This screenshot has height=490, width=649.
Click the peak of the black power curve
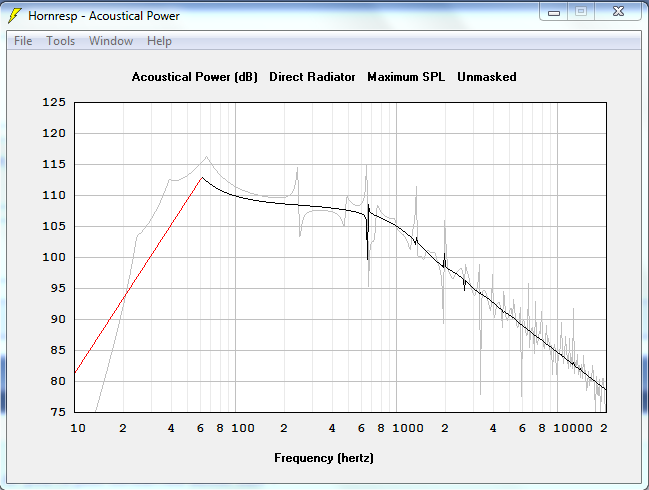click(202, 178)
